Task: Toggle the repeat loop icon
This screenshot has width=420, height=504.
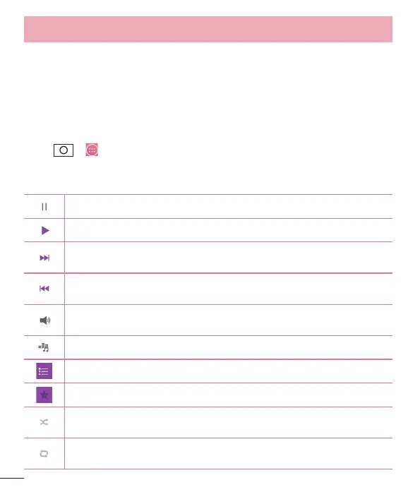Action: (44, 454)
